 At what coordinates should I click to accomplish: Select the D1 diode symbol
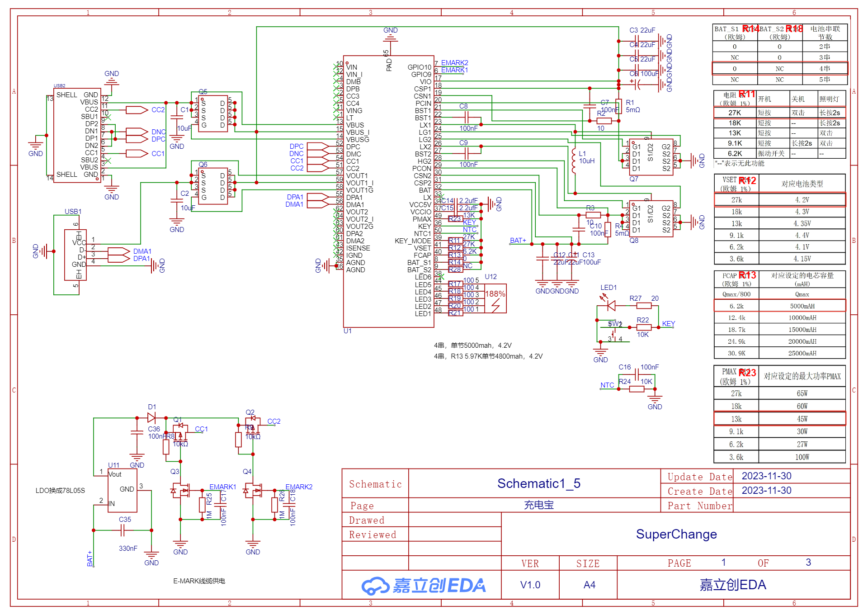[x=151, y=418]
